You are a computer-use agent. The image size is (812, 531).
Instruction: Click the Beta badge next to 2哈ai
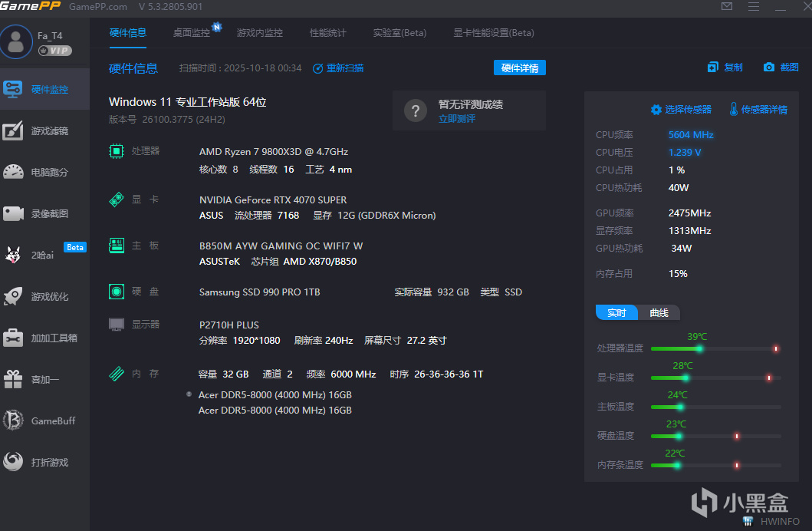[75, 247]
